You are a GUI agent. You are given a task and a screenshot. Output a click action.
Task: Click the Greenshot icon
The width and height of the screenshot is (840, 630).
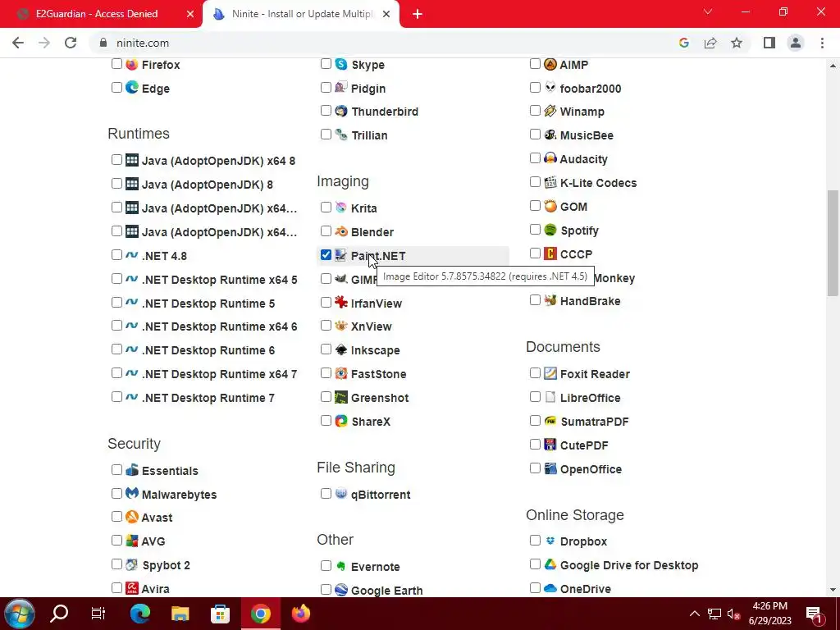341,397
